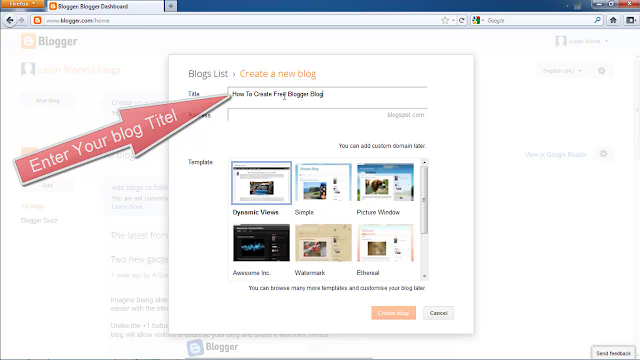
Task: Select the Dynamic Views template
Action: 261,183
